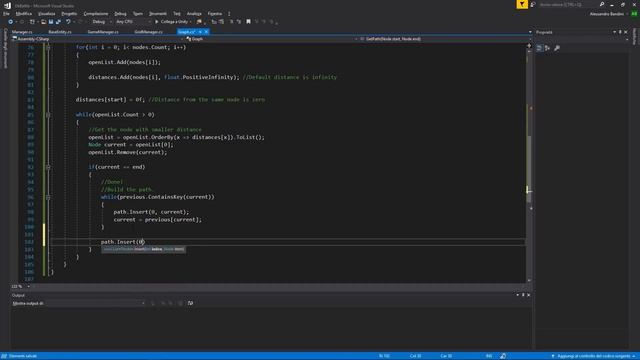The height and width of the screenshot is (360, 640).
Task: Click the Alphabetical sort icon in Proprietà panel
Action: coord(547,48)
